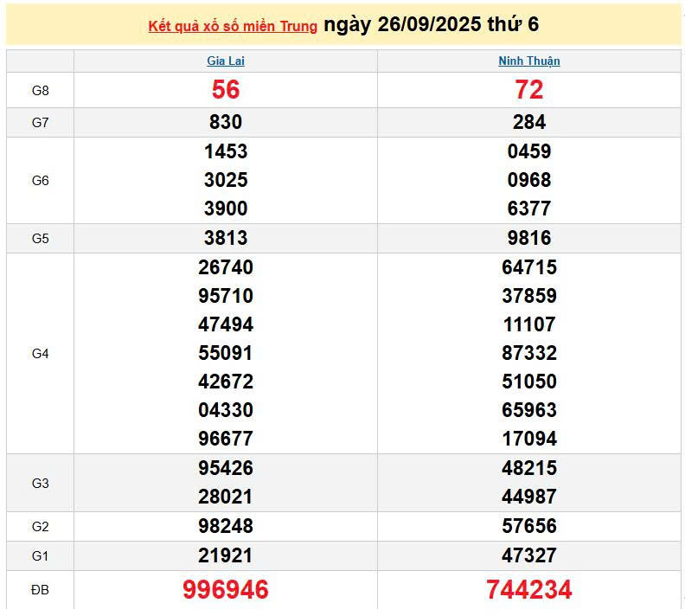
Task: Click Gia Lai G6 number 1453
Action: [226, 151]
